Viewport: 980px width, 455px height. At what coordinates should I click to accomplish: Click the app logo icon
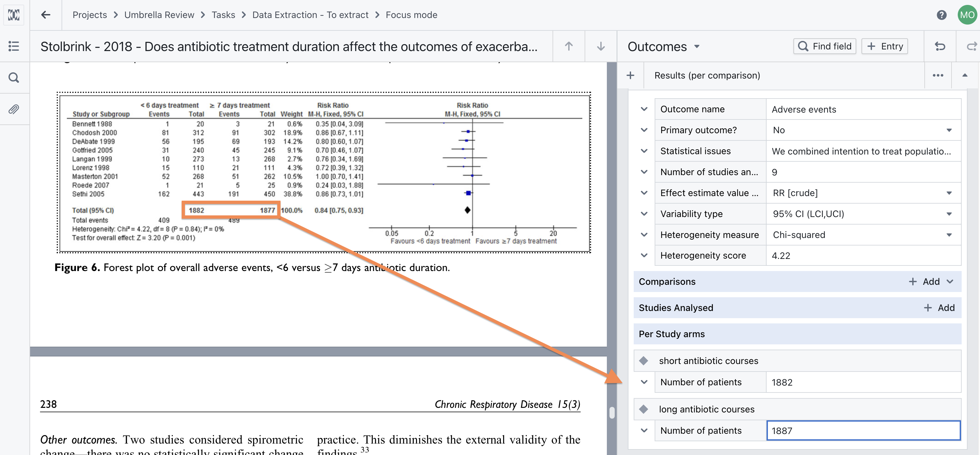[14, 15]
